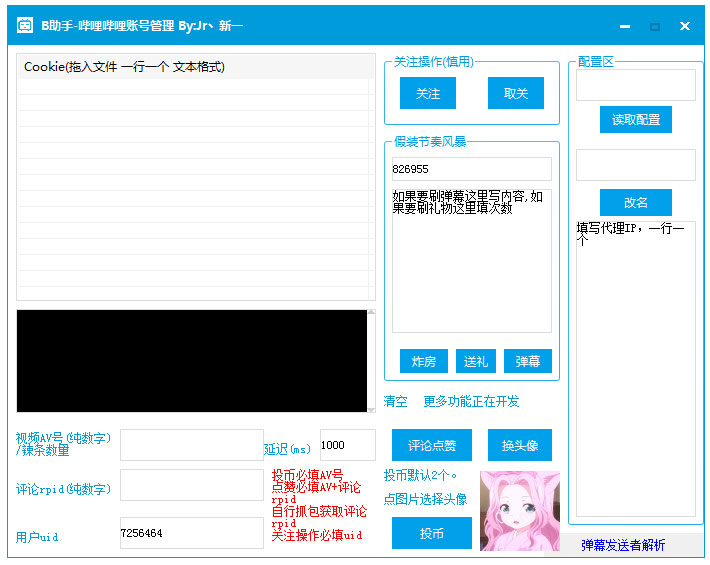
Task: Click the Cookie list column header
Action: (195, 67)
